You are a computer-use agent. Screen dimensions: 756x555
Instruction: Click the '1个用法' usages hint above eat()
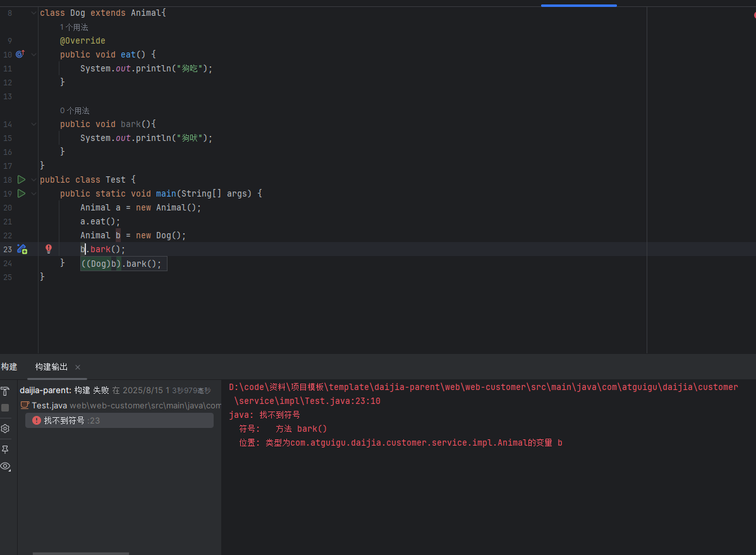74,27
